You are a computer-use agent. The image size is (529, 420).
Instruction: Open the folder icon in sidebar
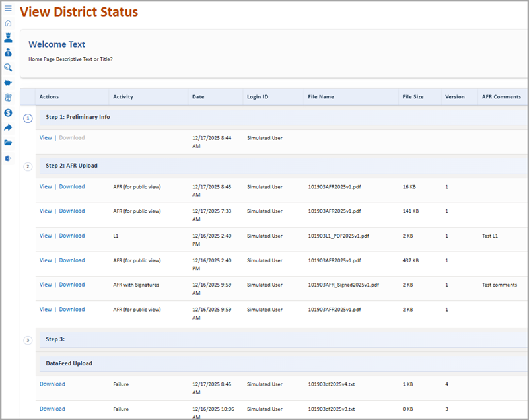click(x=9, y=143)
